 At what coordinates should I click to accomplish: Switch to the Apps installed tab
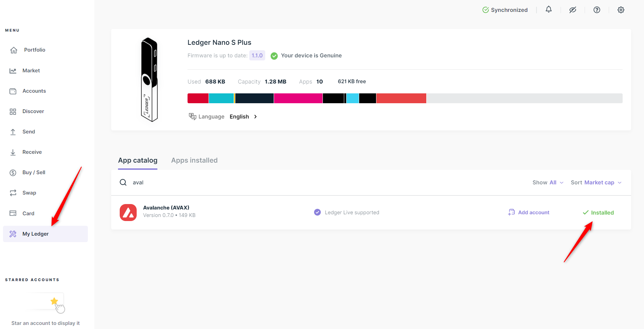click(194, 160)
